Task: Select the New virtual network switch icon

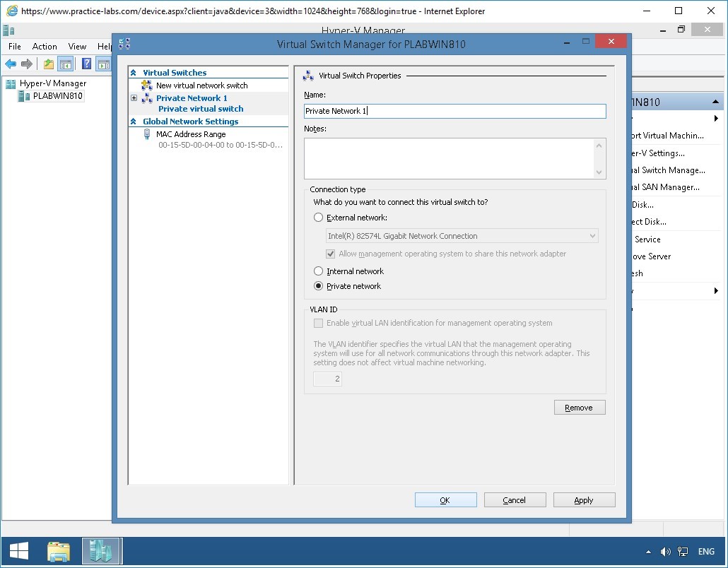Action: coord(146,85)
